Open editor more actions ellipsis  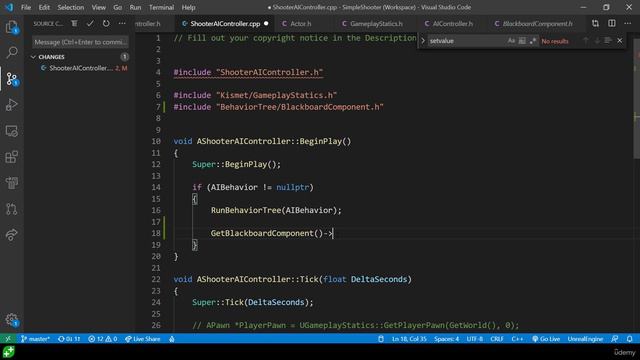(x=628, y=24)
